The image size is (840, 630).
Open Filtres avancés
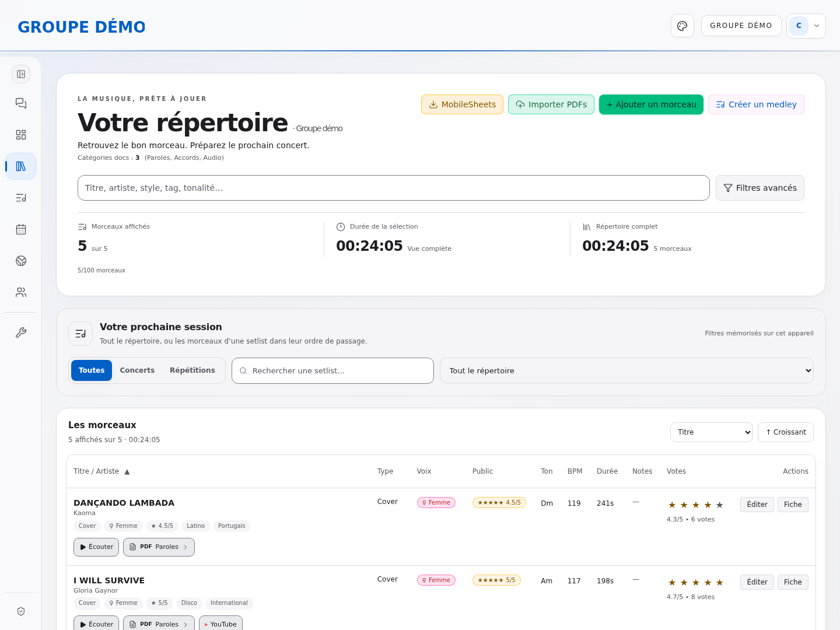pyautogui.click(x=760, y=188)
